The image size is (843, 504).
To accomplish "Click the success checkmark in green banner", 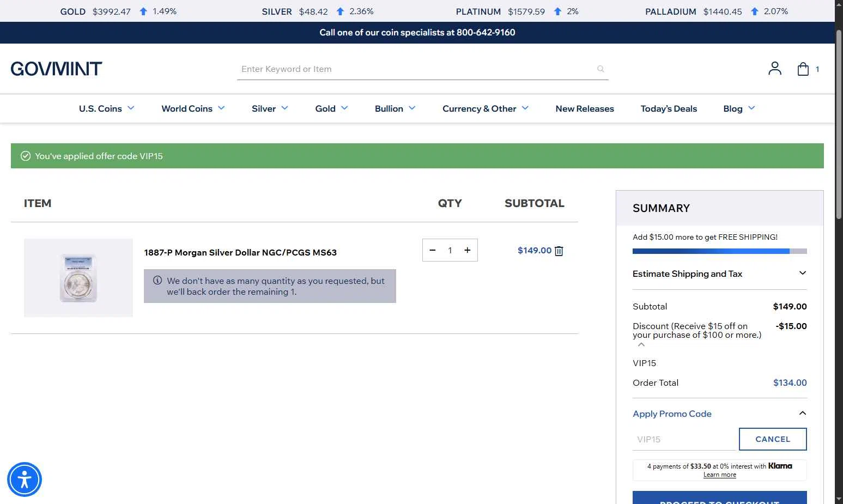I will (26, 156).
